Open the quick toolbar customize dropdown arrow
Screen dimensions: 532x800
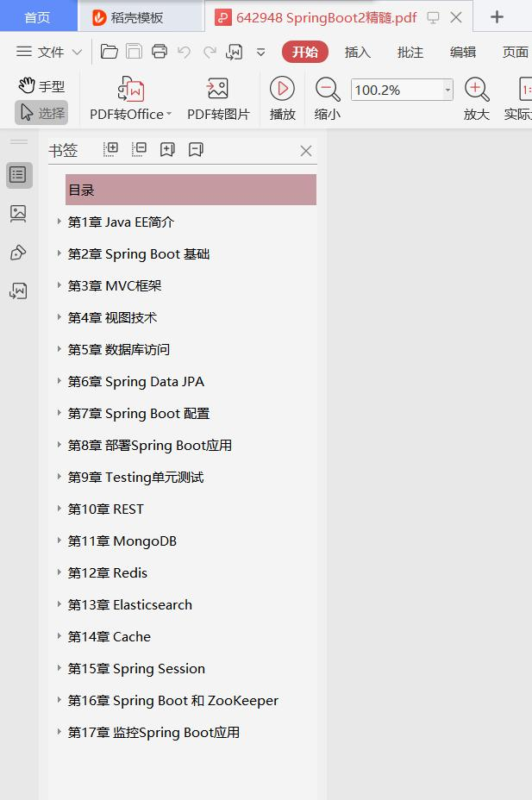tap(260, 52)
